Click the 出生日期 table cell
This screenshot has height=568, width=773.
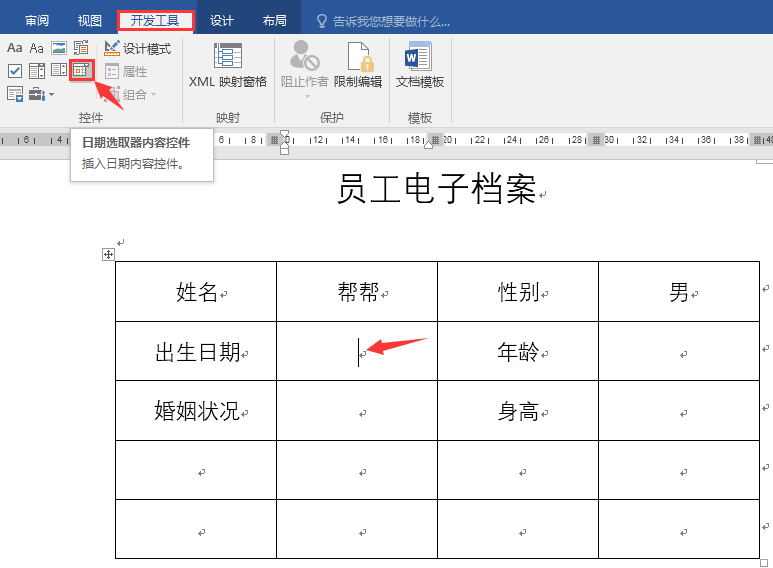click(x=196, y=351)
